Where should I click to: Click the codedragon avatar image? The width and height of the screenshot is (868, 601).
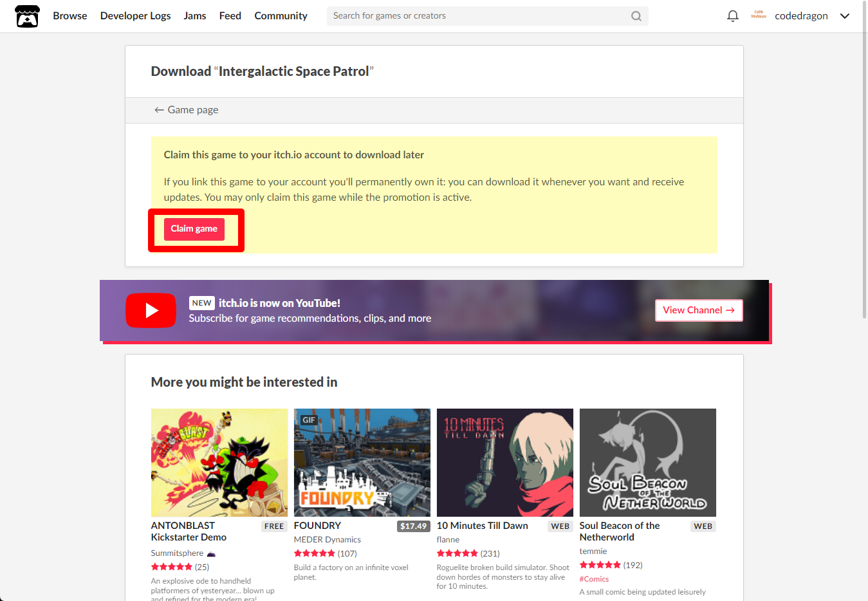click(x=759, y=15)
